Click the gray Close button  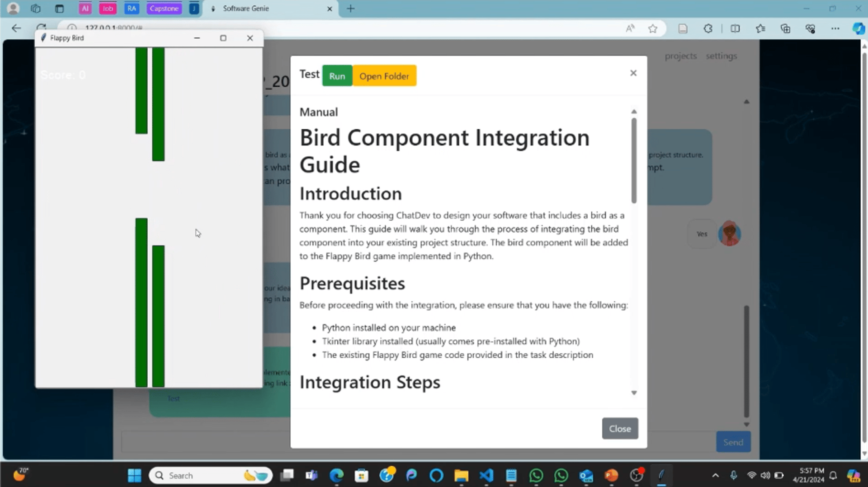click(x=620, y=428)
